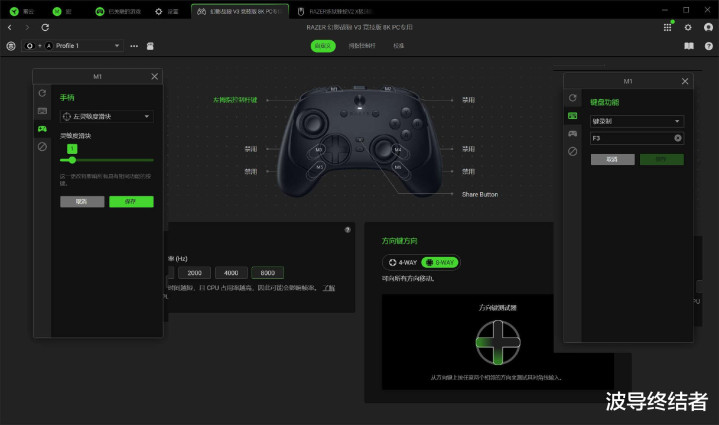Clear the F3 key with the x icon
719x425 pixels.
(x=678, y=138)
